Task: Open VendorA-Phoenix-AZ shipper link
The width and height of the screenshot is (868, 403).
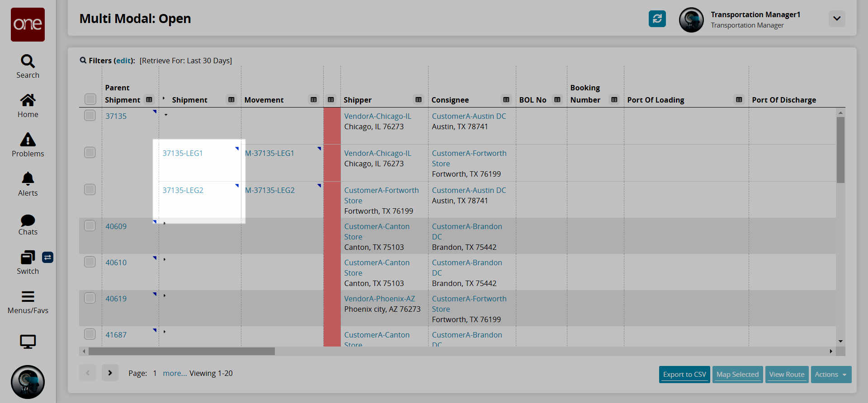Action: [x=380, y=299]
